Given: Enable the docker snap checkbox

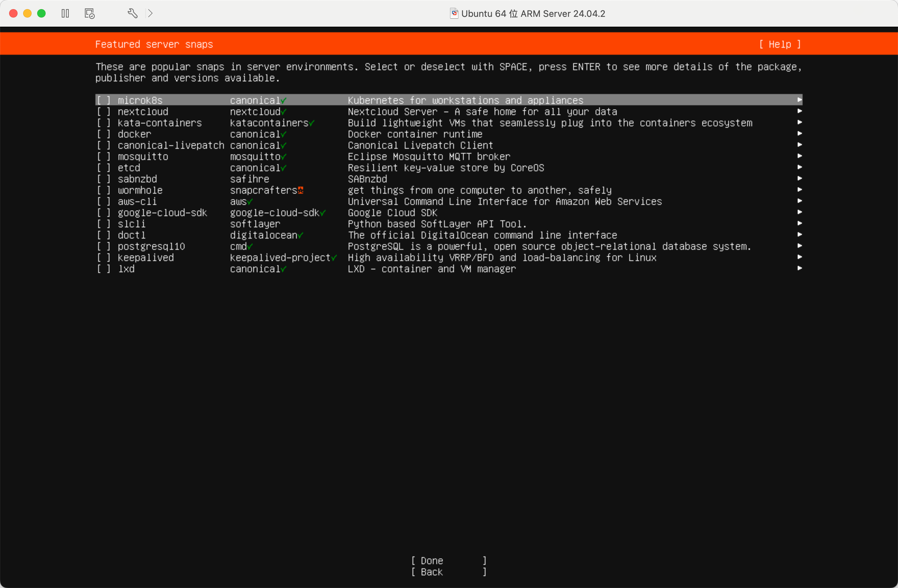Looking at the screenshot, I should (x=104, y=134).
